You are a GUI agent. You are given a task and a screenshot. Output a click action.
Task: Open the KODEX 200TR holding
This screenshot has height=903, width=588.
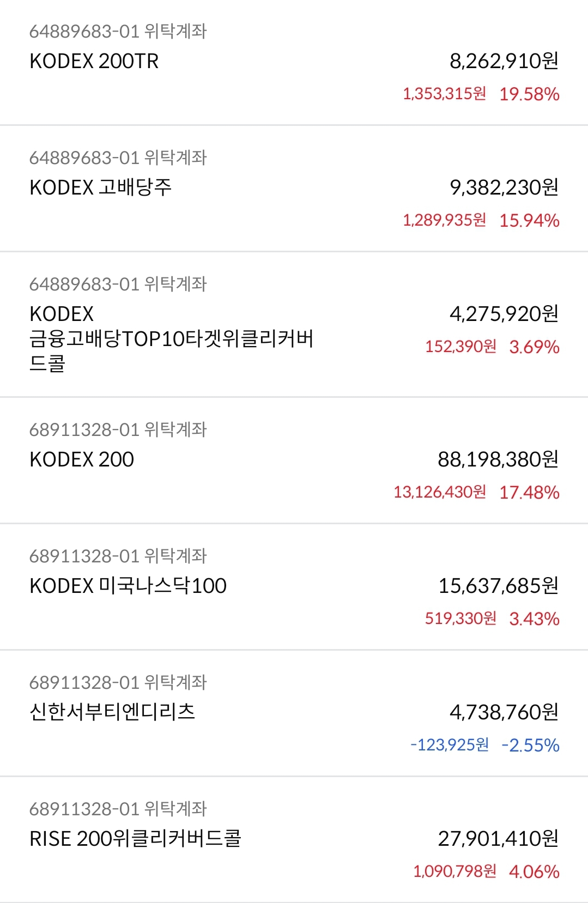(294, 62)
